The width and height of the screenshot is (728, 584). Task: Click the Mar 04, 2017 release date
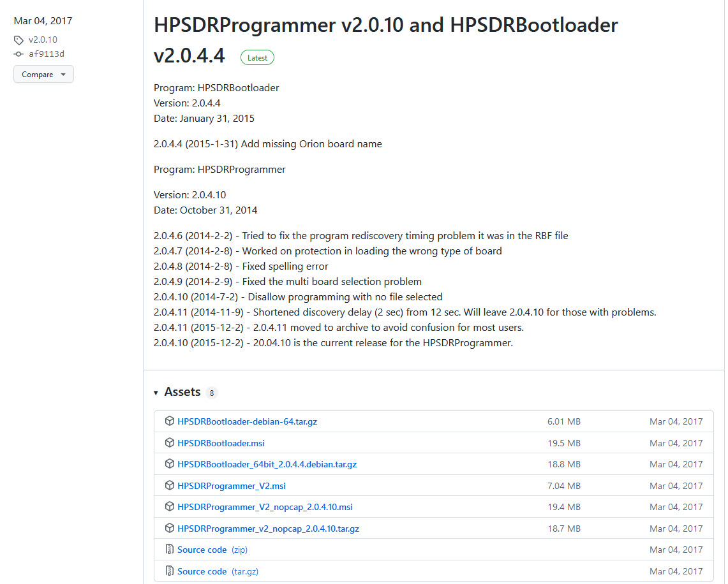(x=42, y=20)
